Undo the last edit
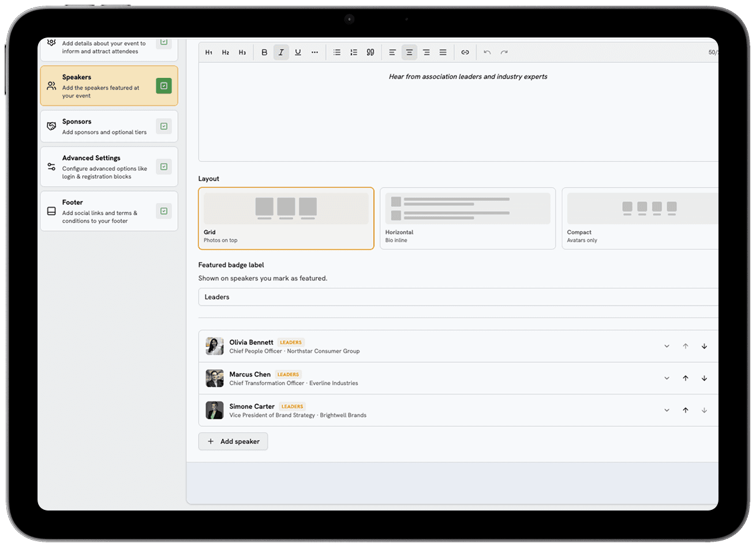The width and height of the screenshot is (756, 548). [x=487, y=52]
